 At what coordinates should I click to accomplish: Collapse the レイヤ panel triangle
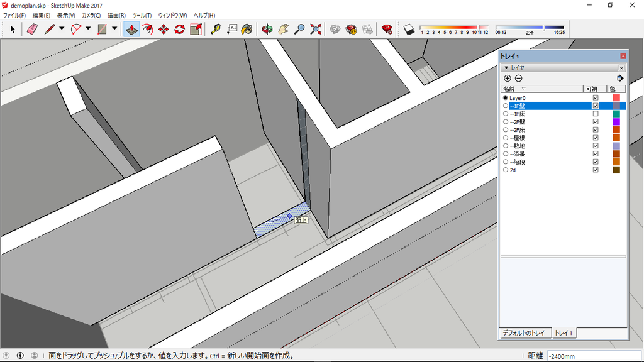tap(506, 68)
